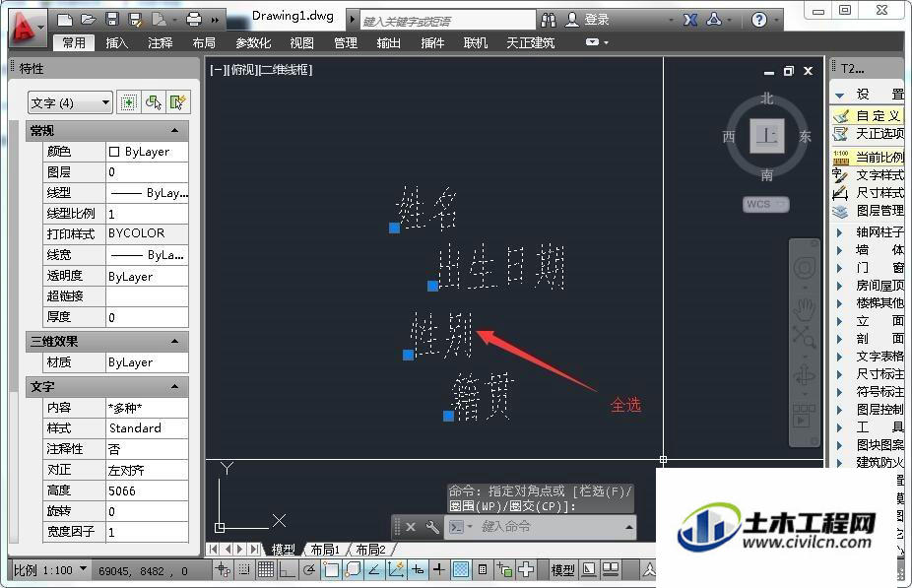This screenshot has width=912, height=588.
Task: Toggle PICKADD value icon in properties panel
Action: coord(128,103)
